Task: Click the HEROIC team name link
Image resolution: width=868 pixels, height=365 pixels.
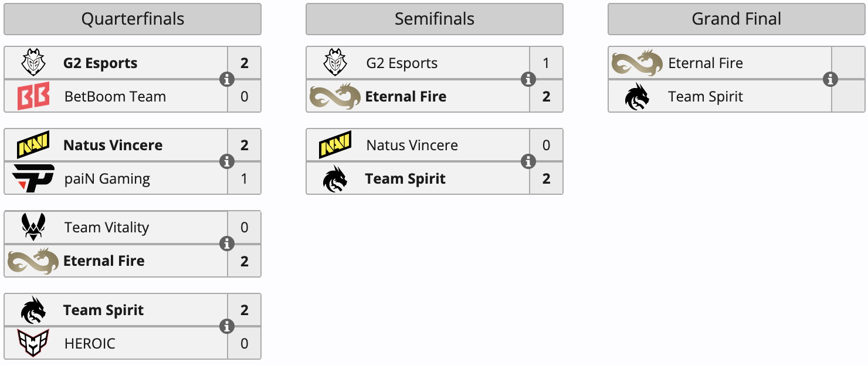Action: point(90,343)
